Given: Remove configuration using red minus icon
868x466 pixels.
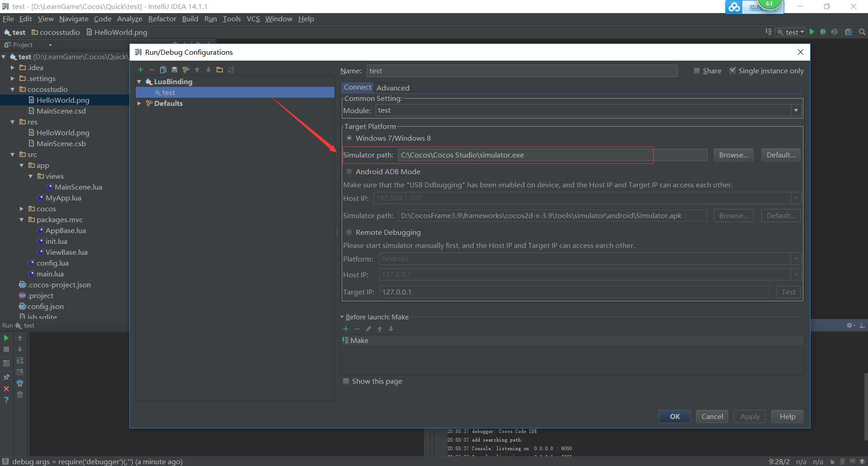Looking at the screenshot, I should [152, 70].
